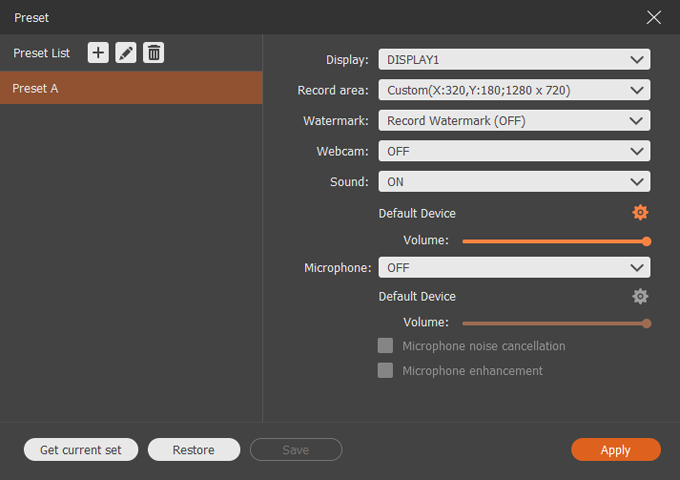Screen dimensions: 680x480
Task: Delete preset using trash icon
Action: (x=153, y=53)
